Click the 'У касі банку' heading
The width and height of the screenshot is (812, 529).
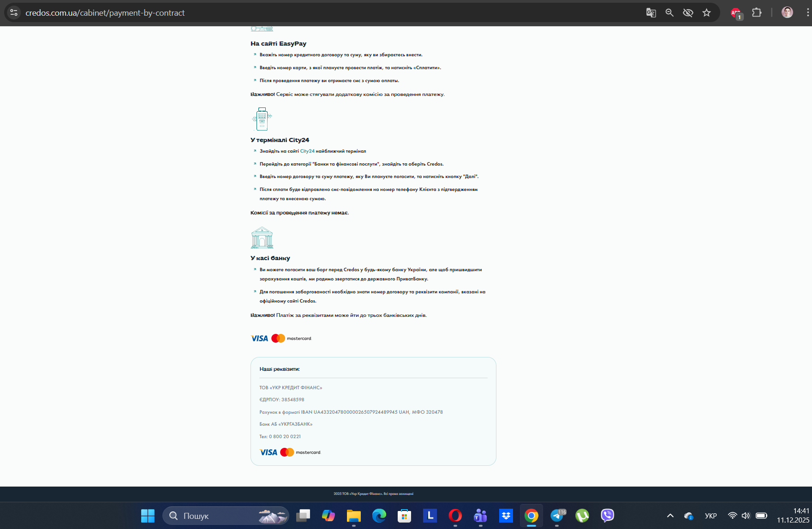coord(270,258)
